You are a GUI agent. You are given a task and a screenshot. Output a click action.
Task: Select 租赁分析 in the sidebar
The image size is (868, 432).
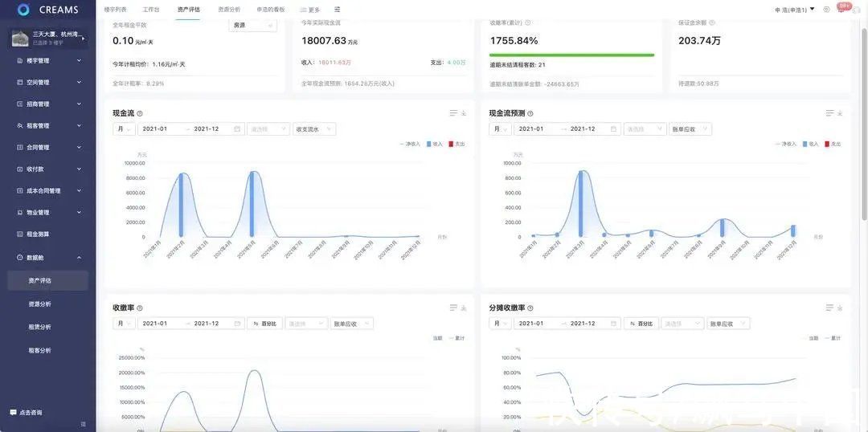click(x=39, y=327)
